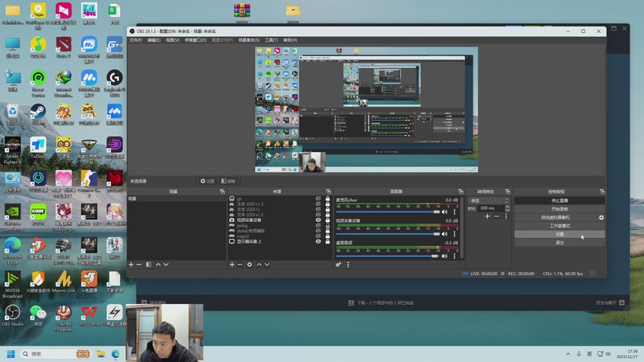Open Steam desktop shortcut
644x362 pixels.
pyautogui.click(x=38, y=114)
